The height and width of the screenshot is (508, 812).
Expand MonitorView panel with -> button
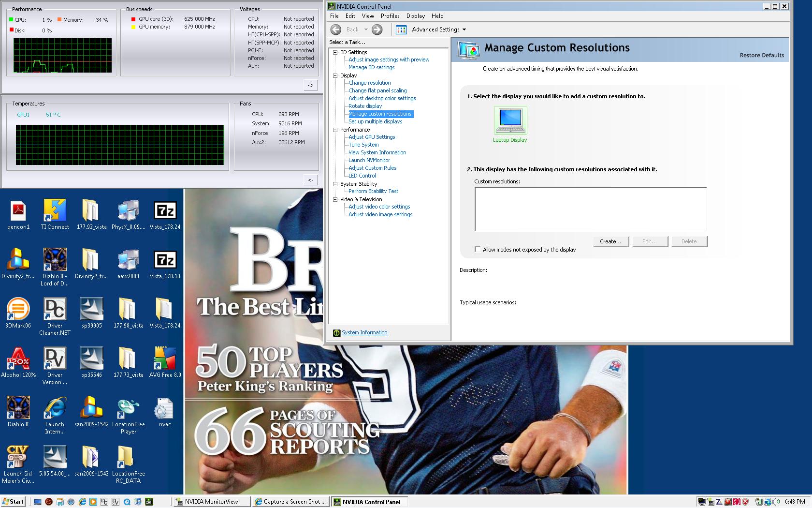[x=311, y=85]
